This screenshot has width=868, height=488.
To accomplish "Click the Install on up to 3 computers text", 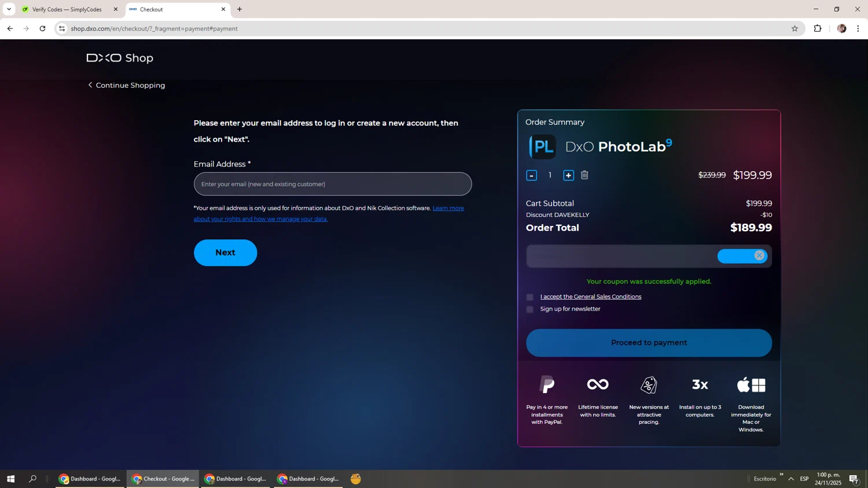I will pos(700,411).
